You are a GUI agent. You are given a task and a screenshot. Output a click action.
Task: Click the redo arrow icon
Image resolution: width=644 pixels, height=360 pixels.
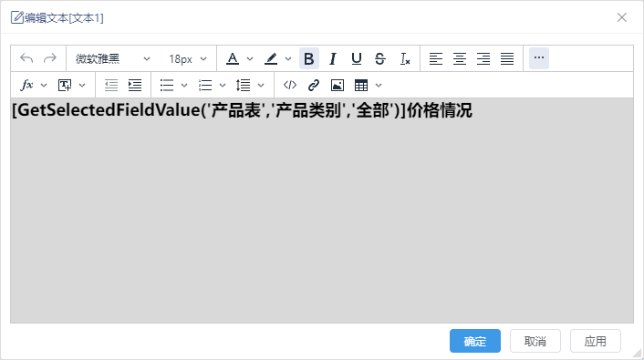pyautogui.click(x=50, y=58)
